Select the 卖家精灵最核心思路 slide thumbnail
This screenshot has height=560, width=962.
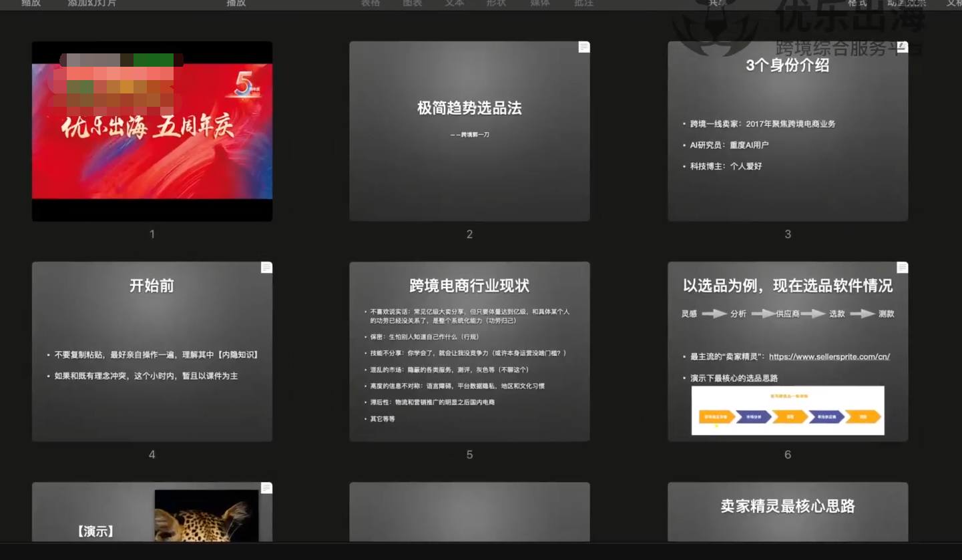788,512
